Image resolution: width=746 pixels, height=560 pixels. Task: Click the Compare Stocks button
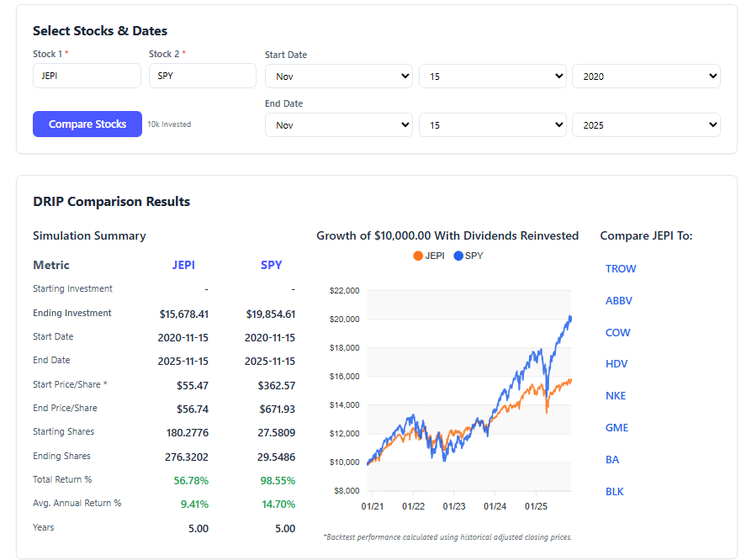87,124
